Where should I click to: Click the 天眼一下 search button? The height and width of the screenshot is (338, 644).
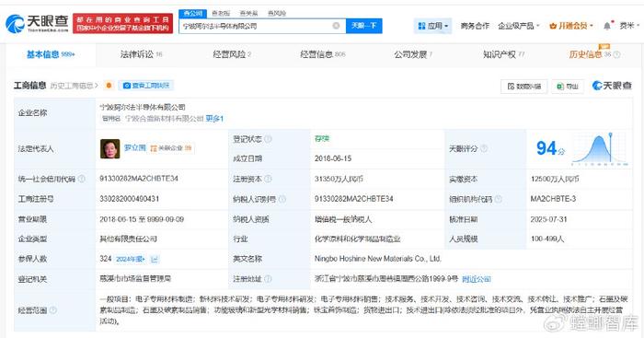click(x=364, y=26)
